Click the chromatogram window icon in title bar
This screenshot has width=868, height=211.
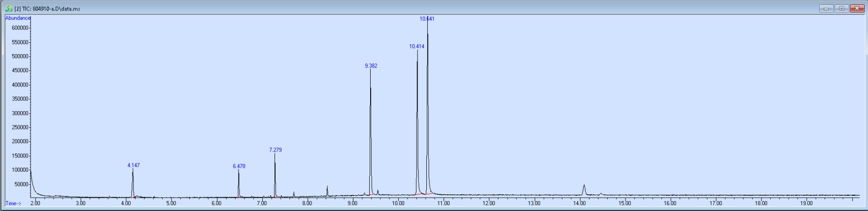[8, 8]
